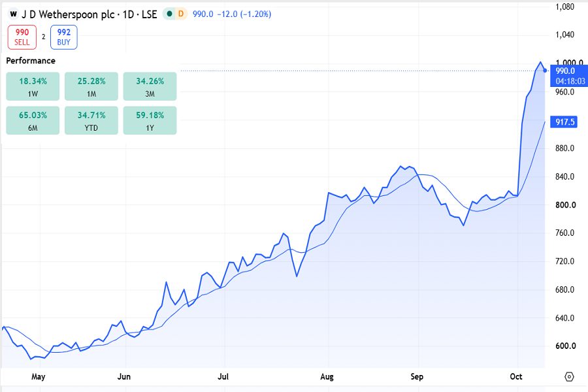Click the 1,040 price scale label
Viewport: 588px width, 392px height.
click(x=564, y=35)
